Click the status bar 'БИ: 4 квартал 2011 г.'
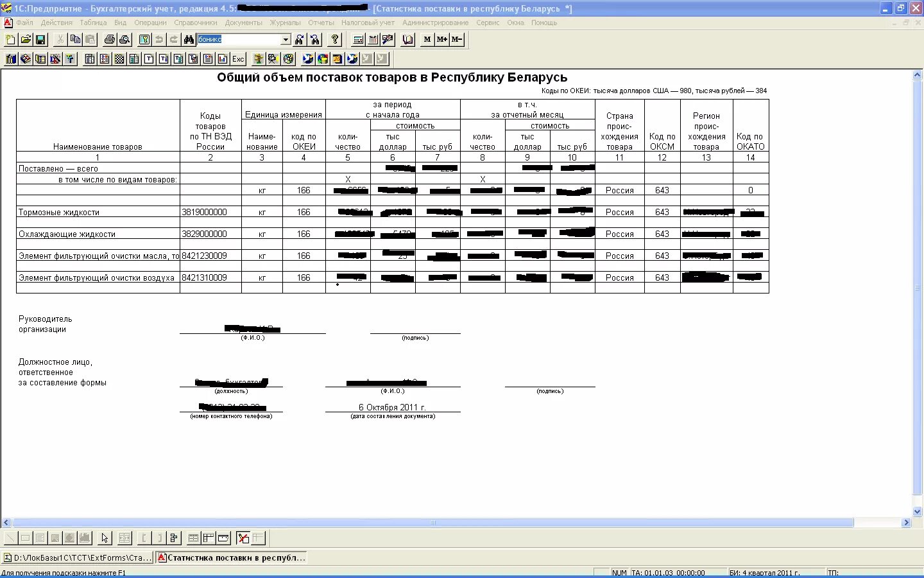924x578 pixels. click(765, 573)
